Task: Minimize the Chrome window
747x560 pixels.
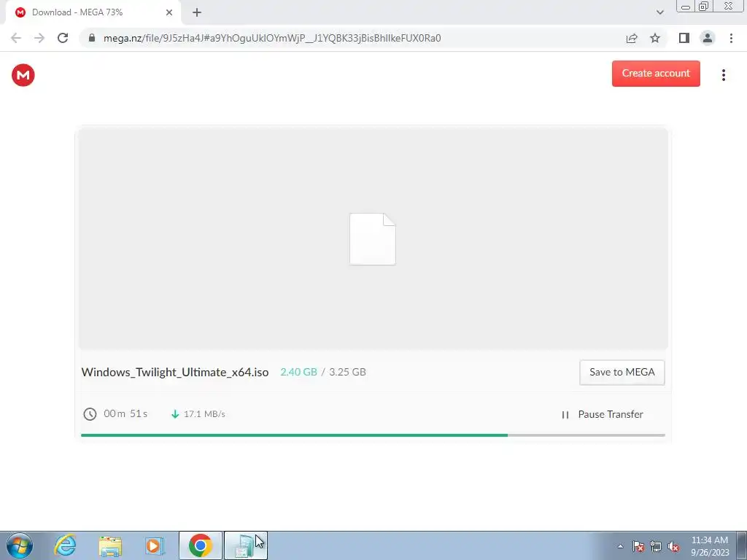Action: [686, 7]
